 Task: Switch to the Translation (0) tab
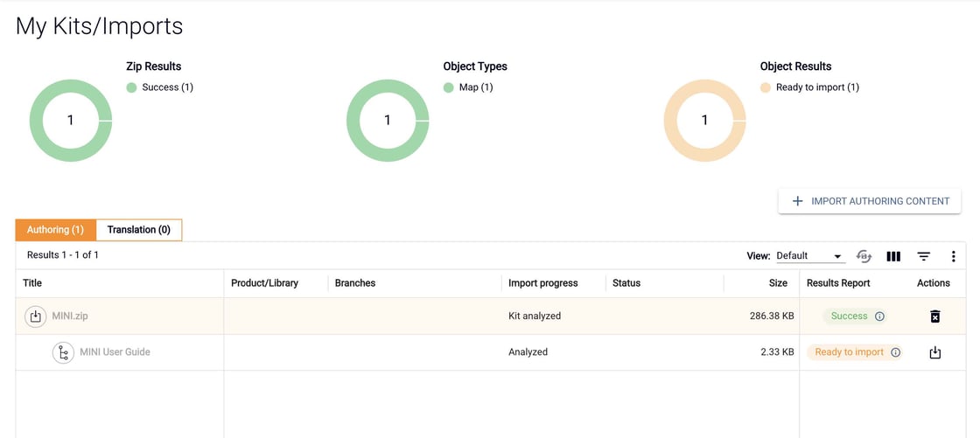coord(138,230)
